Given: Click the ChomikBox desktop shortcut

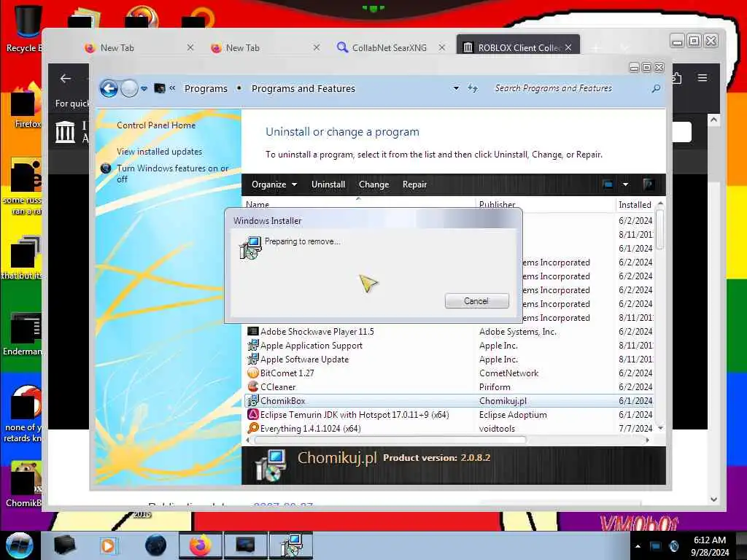Looking at the screenshot, I should coord(24,483).
